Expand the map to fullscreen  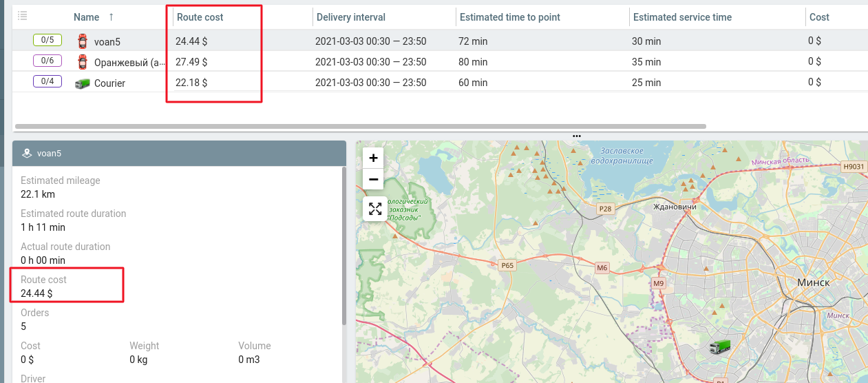(x=374, y=209)
